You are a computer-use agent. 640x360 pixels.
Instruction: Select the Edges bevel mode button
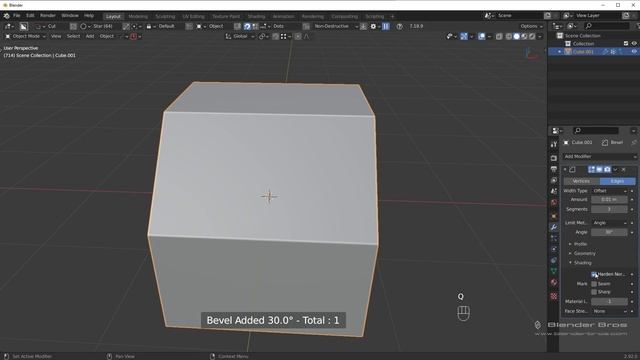pyautogui.click(x=618, y=181)
